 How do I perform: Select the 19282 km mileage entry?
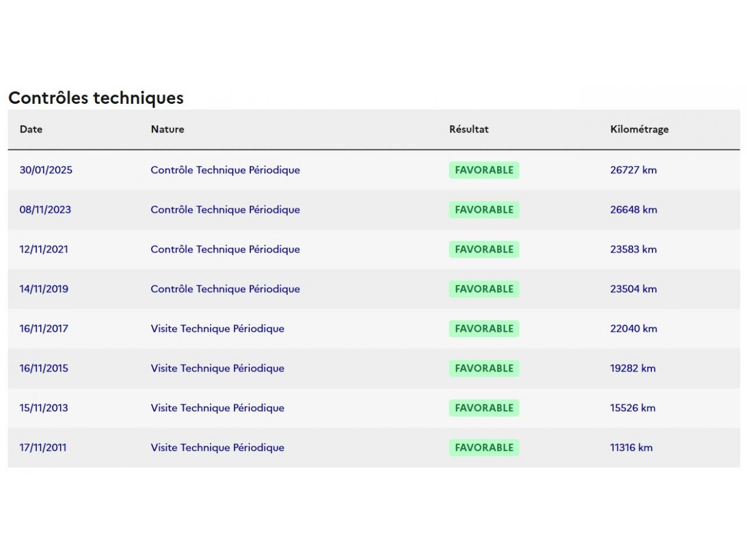point(633,368)
